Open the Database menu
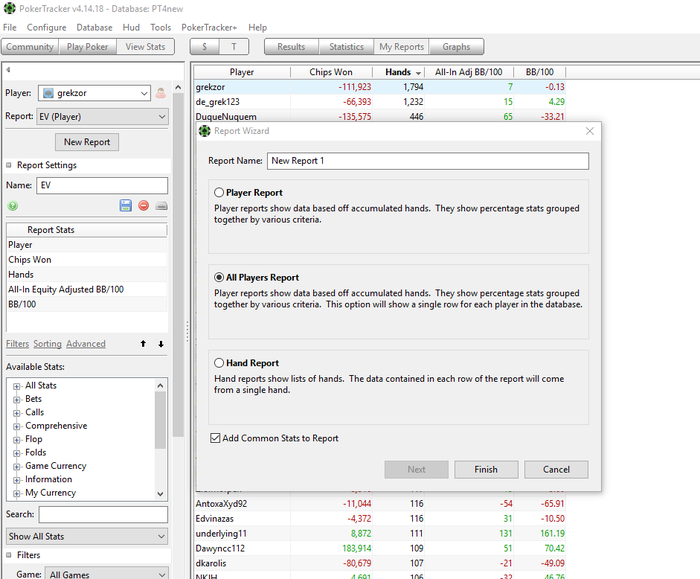 tap(94, 27)
